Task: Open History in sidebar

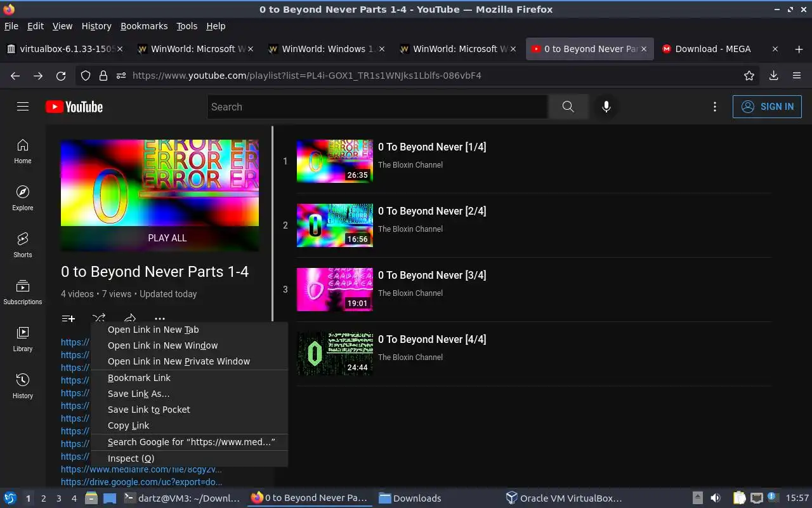Action: click(x=23, y=387)
